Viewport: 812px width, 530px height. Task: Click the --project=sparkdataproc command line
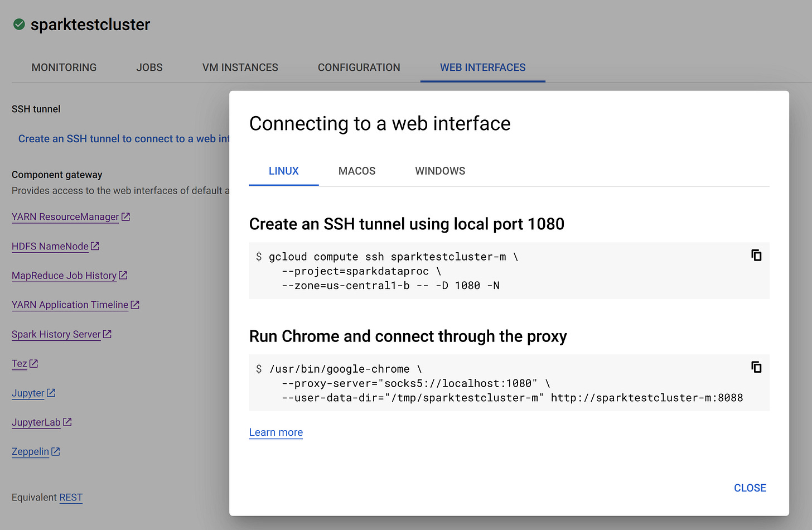(x=361, y=271)
